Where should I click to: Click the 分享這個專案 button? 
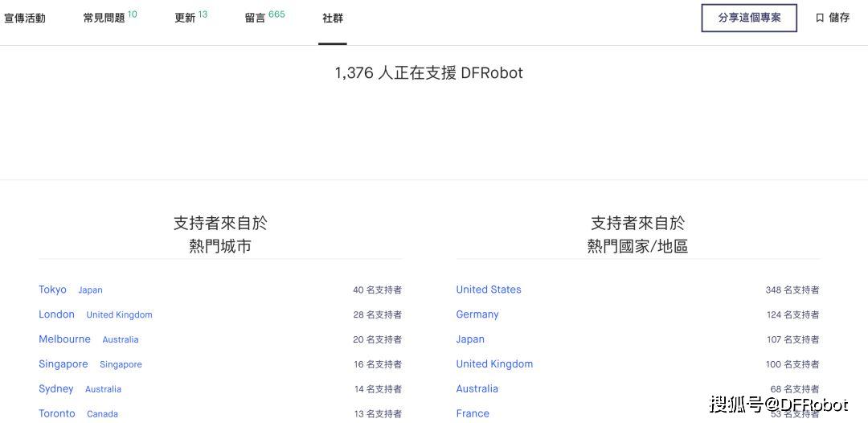coord(749,18)
